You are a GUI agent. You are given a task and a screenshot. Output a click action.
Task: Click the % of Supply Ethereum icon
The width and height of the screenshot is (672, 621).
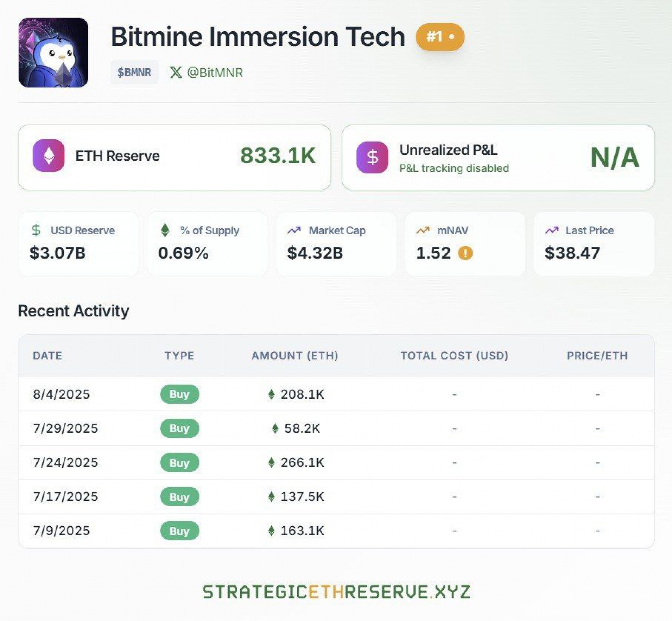[x=165, y=230]
